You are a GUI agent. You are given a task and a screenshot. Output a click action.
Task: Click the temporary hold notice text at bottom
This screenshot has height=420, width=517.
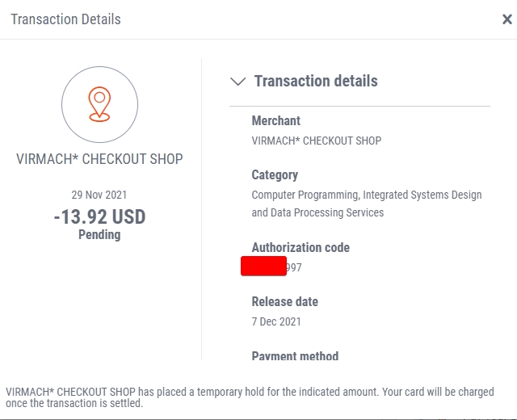pyautogui.click(x=250, y=397)
